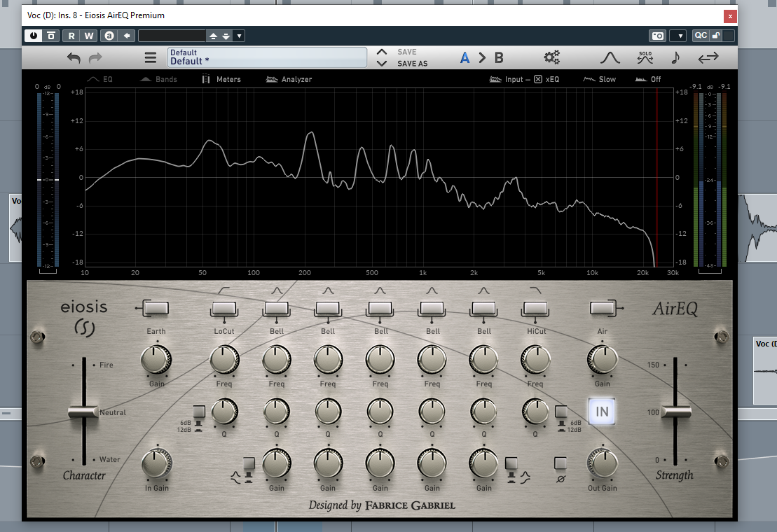Toggle HiCut 6dB/12dB slope button
The height and width of the screenshot is (532, 777).
561,412
